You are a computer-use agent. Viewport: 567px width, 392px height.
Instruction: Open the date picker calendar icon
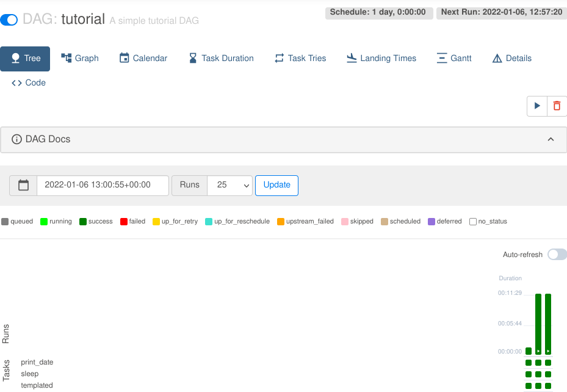(x=23, y=185)
